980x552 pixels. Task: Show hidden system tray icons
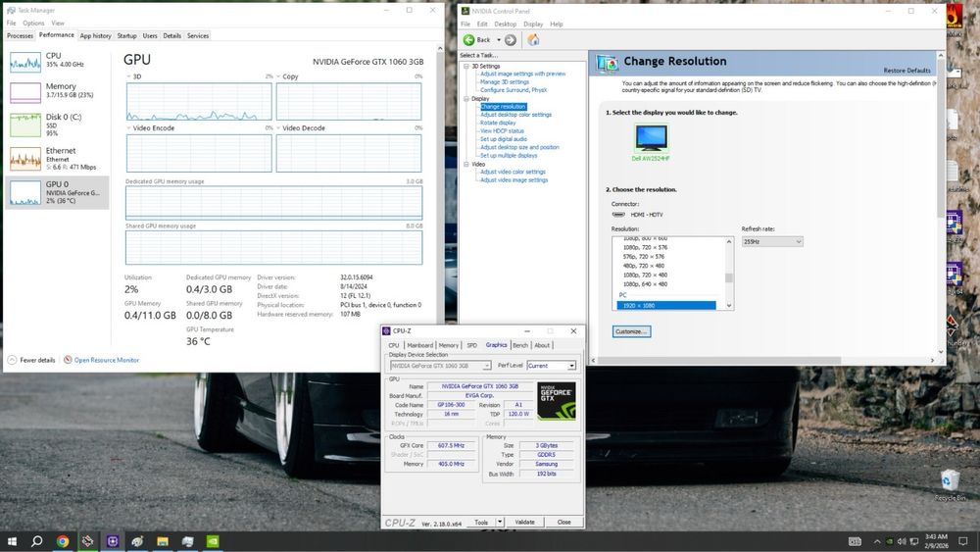click(x=877, y=541)
